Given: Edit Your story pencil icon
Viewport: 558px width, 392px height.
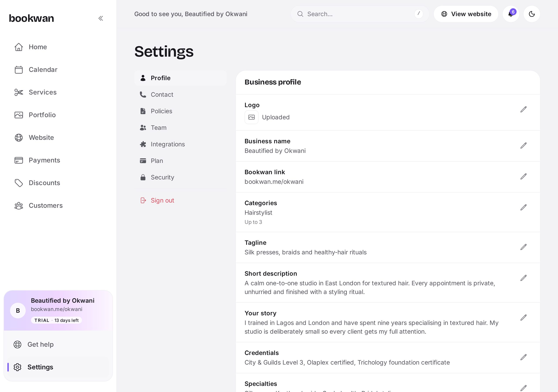Looking at the screenshot, I should pyautogui.click(x=524, y=318).
